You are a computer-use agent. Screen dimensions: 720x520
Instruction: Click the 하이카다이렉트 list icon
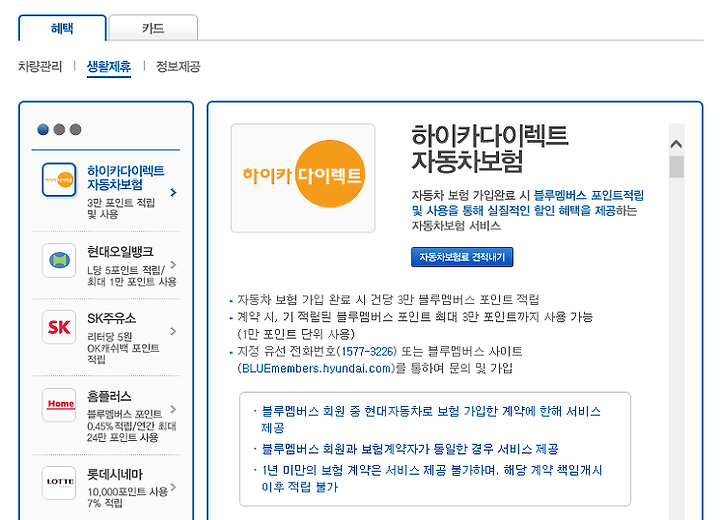pyautogui.click(x=59, y=180)
